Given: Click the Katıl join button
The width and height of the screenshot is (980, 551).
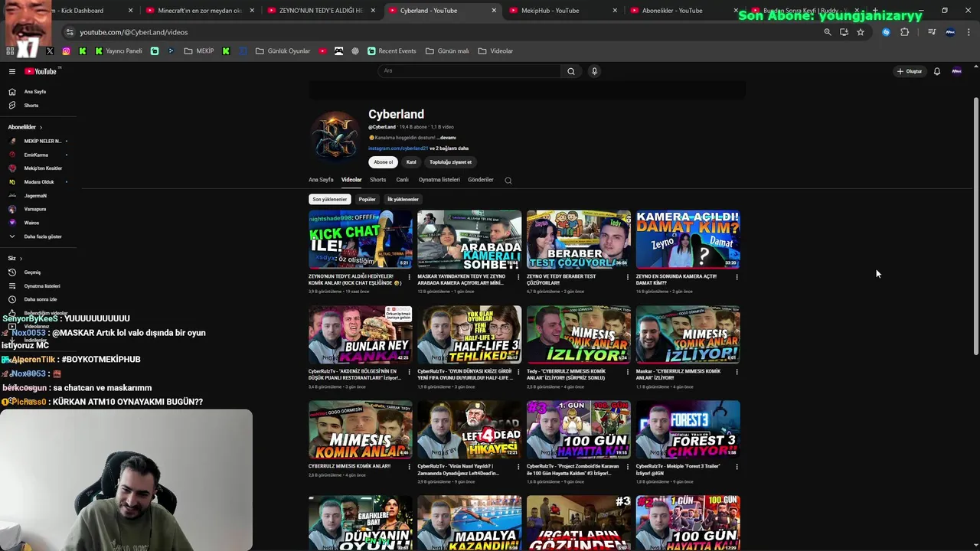Looking at the screenshot, I should pyautogui.click(x=411, y=162).
